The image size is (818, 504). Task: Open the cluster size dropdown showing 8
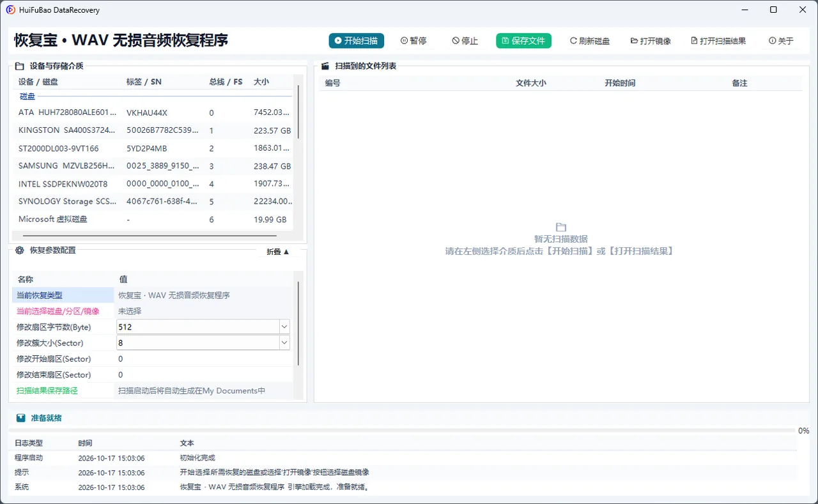284,343
